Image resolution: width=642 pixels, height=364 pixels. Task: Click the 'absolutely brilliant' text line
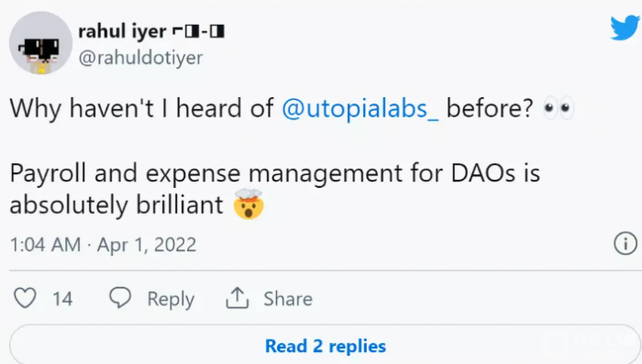(116, 204)
